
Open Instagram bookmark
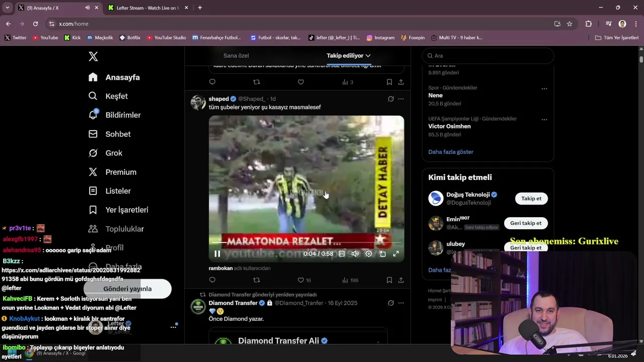380,38
